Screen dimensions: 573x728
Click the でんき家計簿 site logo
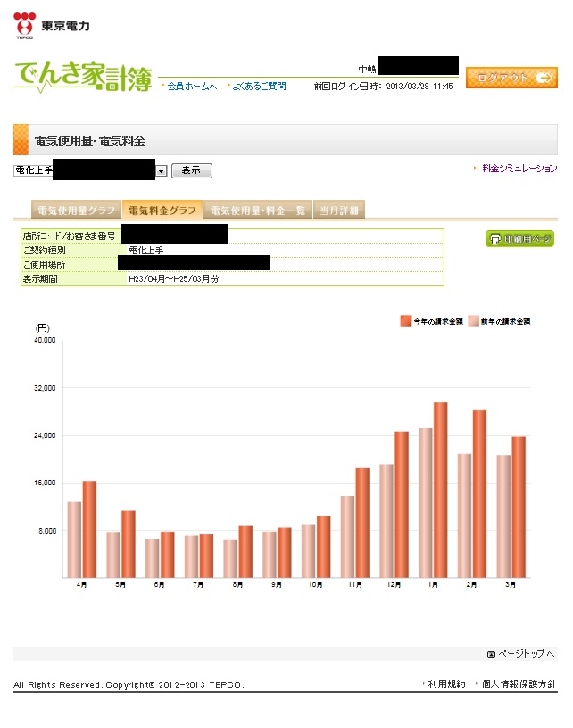(x=83, y=77)
